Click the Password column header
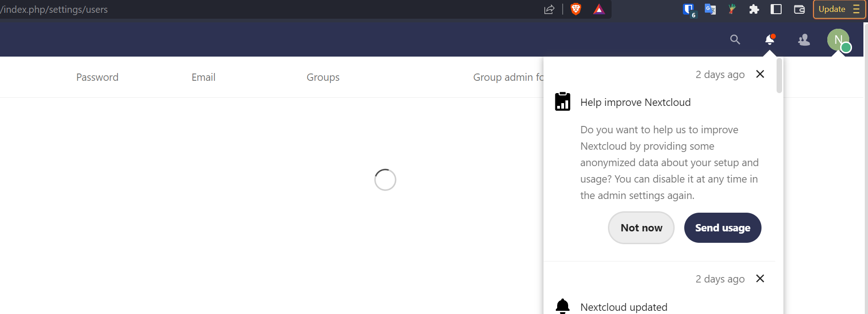The height and width of the screenshot is (314, 868). click(x=97, y=77)
